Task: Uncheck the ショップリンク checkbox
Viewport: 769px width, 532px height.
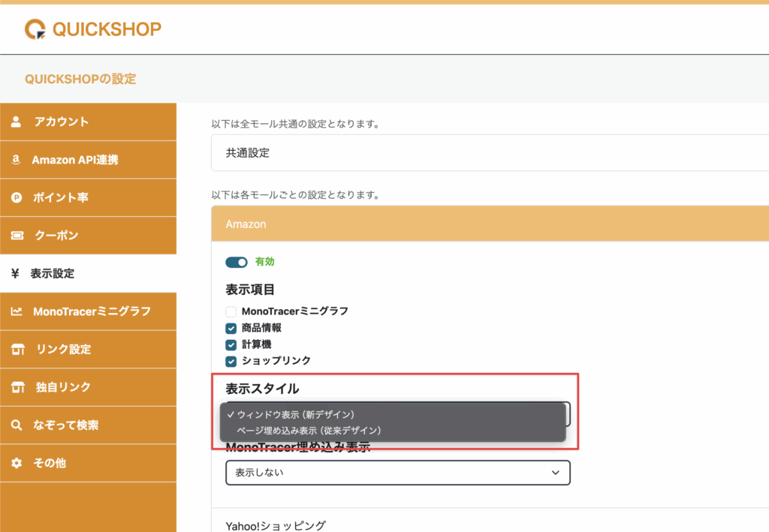Action: 231,362
